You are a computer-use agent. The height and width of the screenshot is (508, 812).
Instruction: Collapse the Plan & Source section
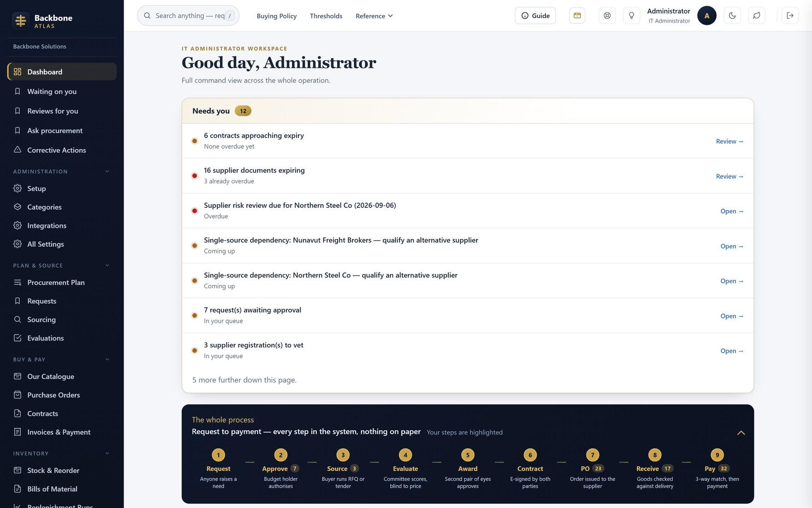[x=107, y=266]
